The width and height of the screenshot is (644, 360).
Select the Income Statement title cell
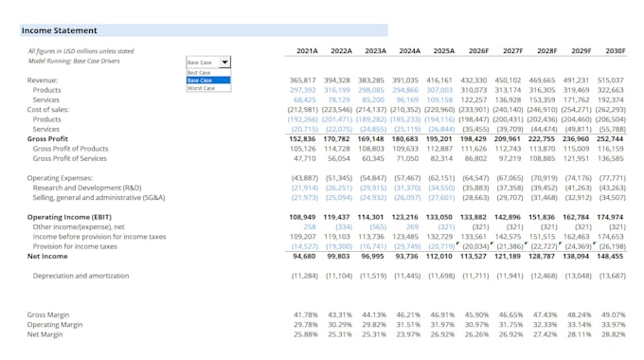tap(204, 30)
